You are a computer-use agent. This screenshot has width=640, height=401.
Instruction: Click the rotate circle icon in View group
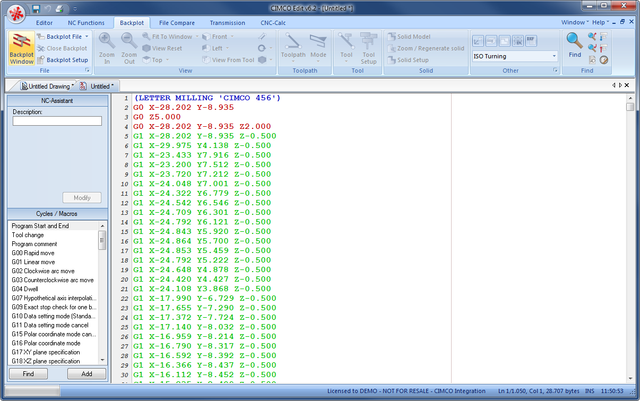pyautogui.click(x=262, y=48)
